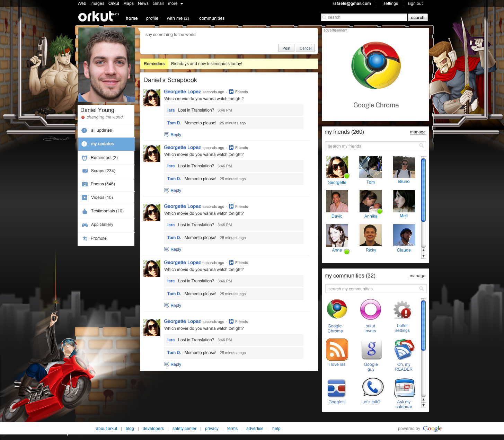Click the magnifier in search my friends

coord(421,146)
